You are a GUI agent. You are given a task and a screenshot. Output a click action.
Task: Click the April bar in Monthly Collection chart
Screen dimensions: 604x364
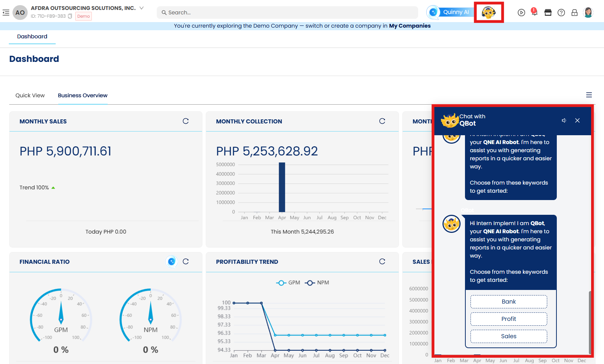click(282, 187)
